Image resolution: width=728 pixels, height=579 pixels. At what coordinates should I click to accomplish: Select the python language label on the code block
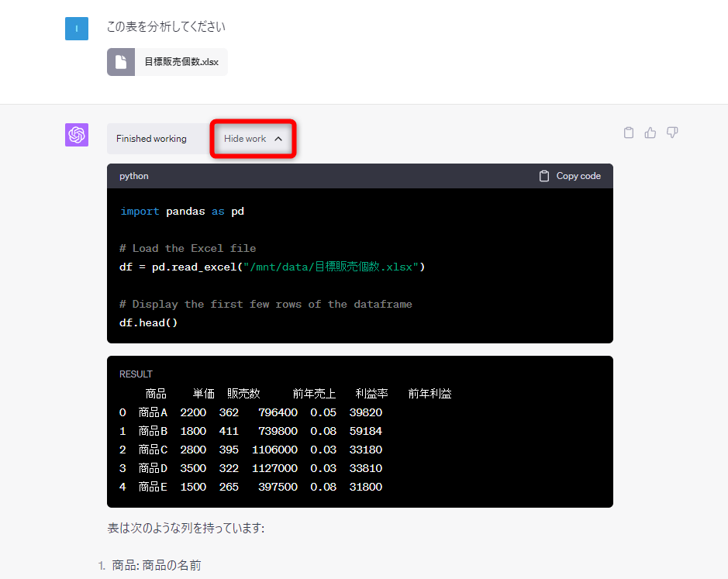tap(133, 176)
